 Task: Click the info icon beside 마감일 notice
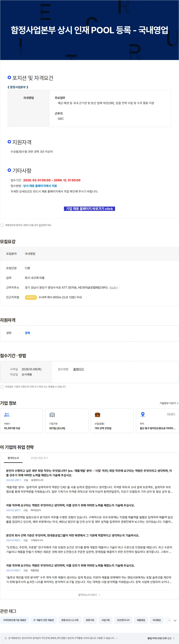(2, 387)
